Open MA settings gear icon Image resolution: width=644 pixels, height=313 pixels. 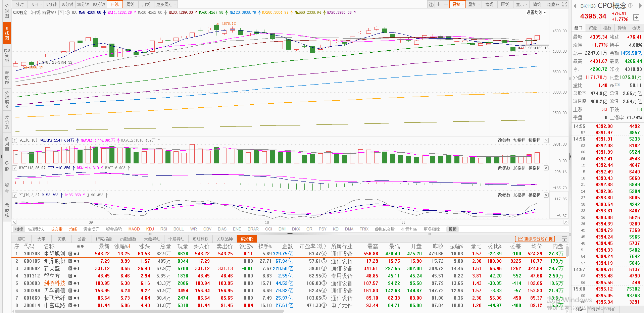pyautogui.click(x=68, y=13)
